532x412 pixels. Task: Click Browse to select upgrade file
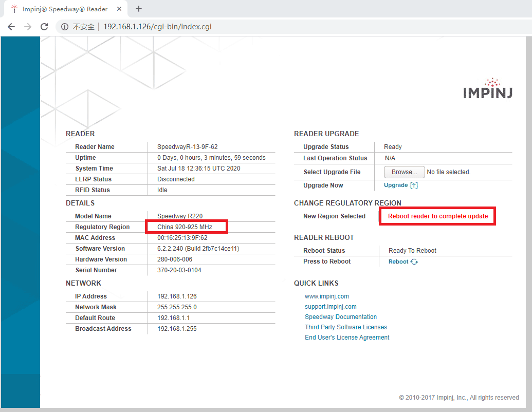coord(404,172)
